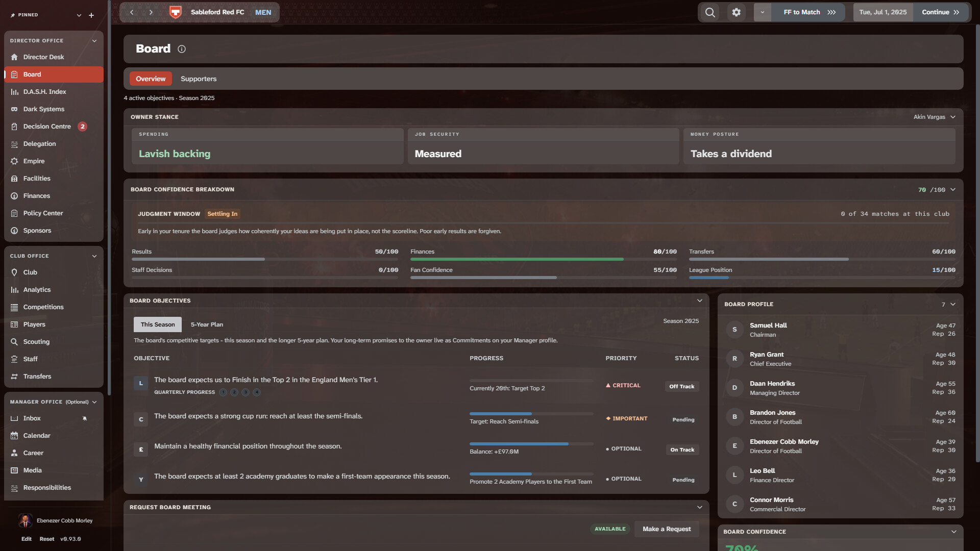This screenshot has width=980, height=551.
Task: Collapse the Board Profile panel
Action: click(953, 305)
